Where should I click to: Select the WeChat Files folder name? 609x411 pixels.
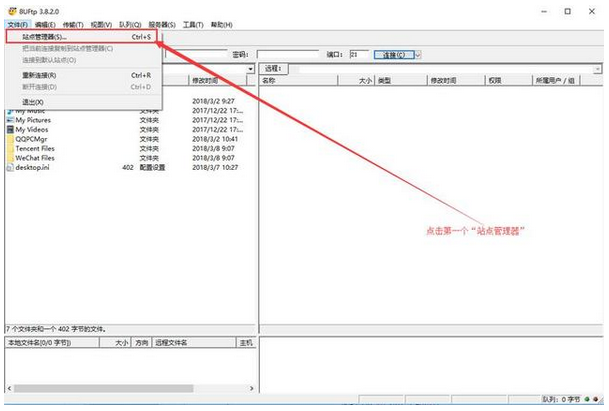coord(35,158)
